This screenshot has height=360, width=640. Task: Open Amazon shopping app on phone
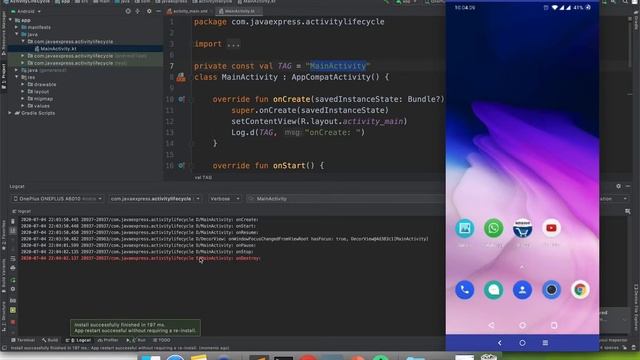point(522,228)
